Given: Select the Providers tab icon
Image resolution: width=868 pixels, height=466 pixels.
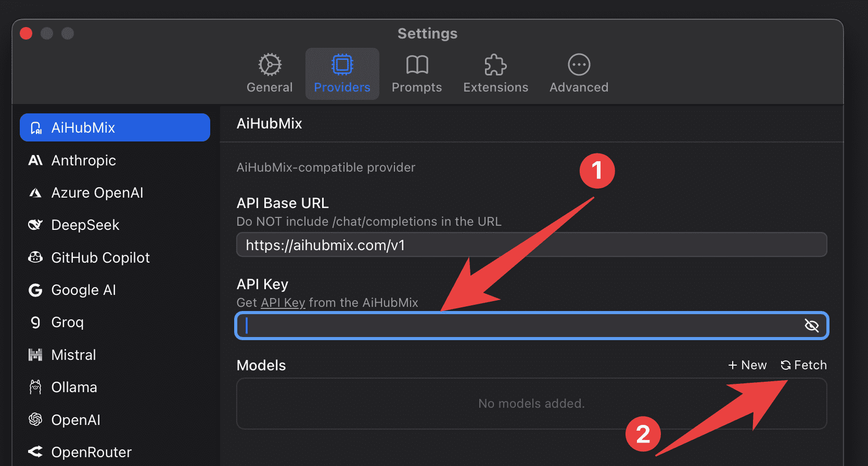Looking at the screenshot, I should click(x=342, y=65).
